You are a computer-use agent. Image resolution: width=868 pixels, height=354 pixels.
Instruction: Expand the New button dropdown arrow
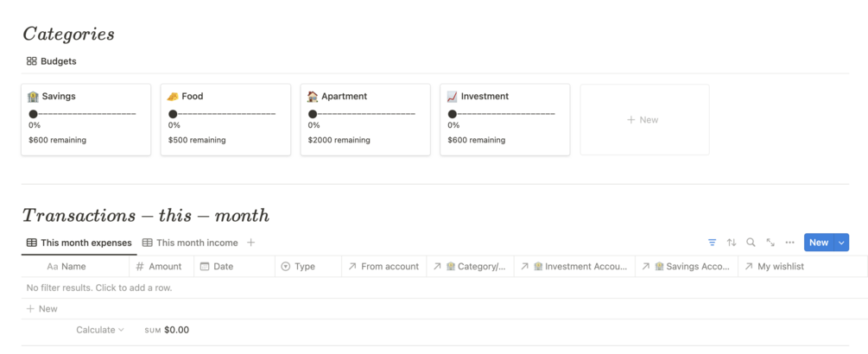tap(841, 243)
